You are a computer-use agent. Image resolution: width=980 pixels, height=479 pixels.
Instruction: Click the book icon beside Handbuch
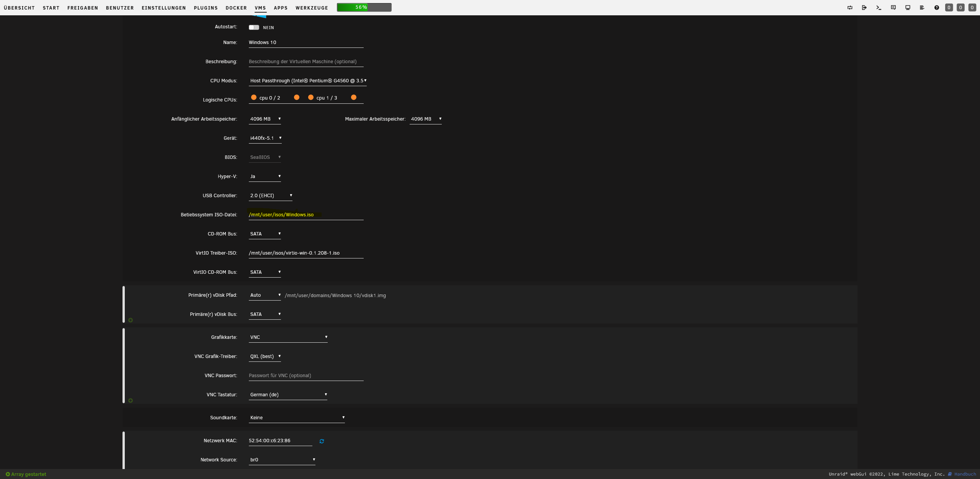[950, 474]
